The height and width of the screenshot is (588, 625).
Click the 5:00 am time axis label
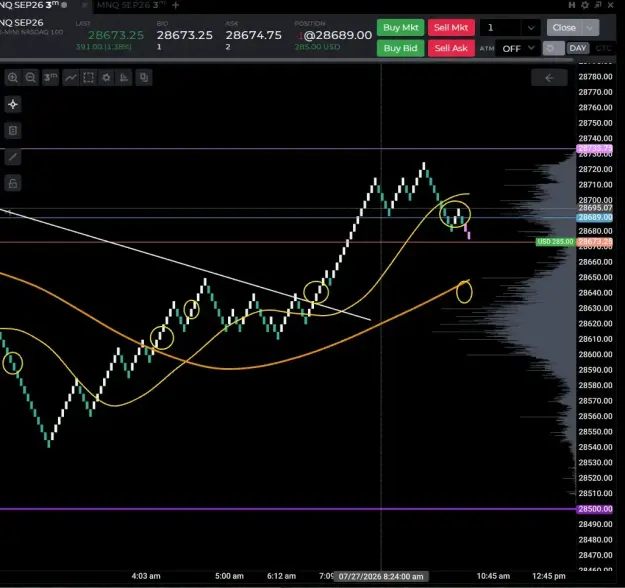coord(229,576)
